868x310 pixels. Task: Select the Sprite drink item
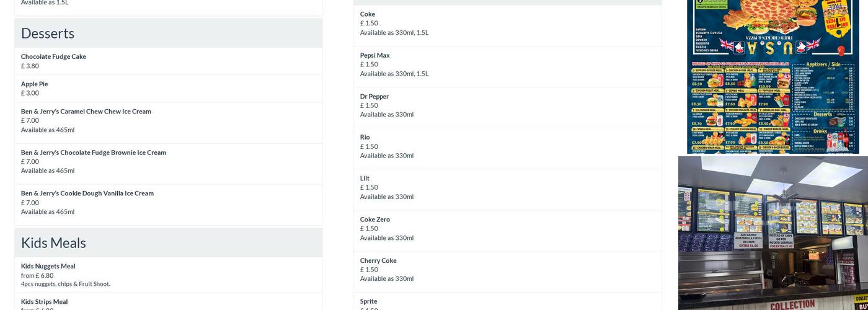click(x=369, y=301)
